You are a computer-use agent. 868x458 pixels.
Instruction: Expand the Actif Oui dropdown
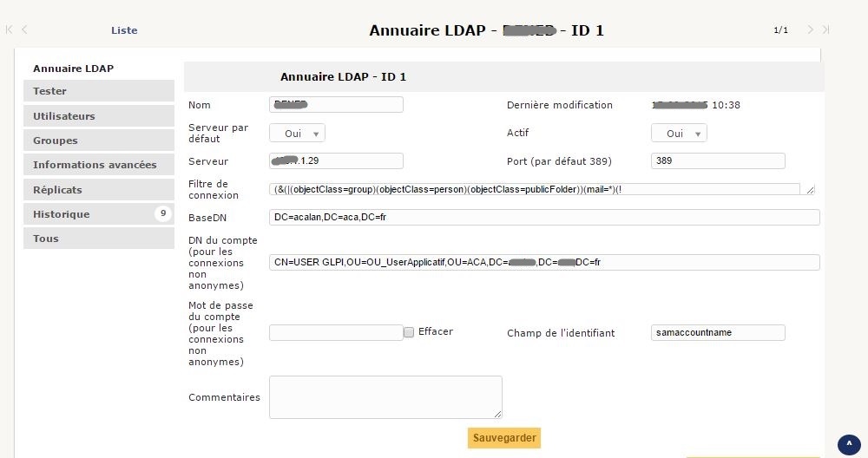680,134
